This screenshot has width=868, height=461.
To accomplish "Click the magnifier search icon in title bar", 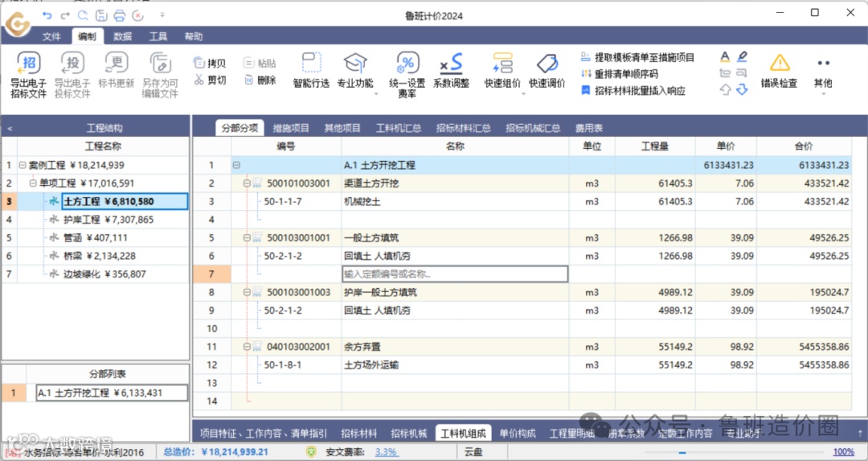I will [83, 15].
